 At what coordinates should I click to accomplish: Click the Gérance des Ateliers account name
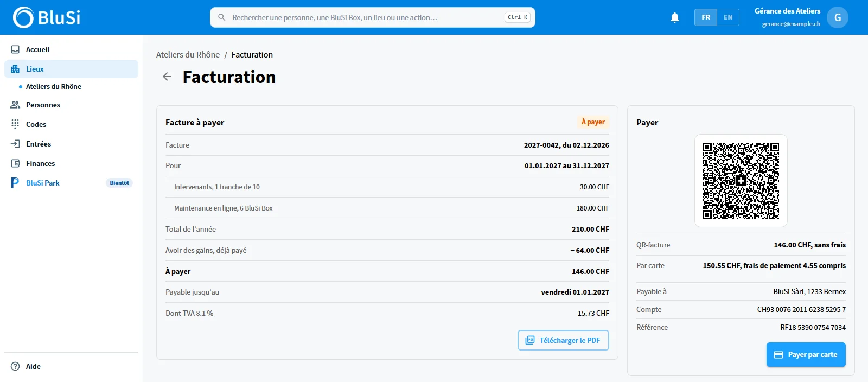point(787,11)
